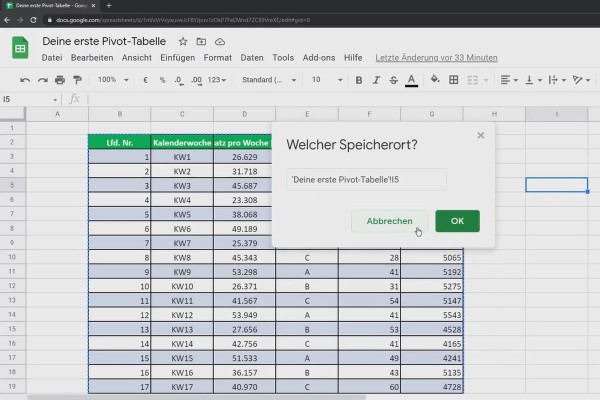
Task: Click the formula bar
Action: point(342,100)
